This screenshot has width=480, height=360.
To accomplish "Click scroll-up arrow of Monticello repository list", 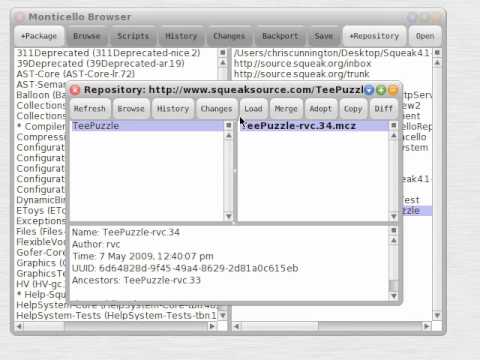I will (437, 62).
